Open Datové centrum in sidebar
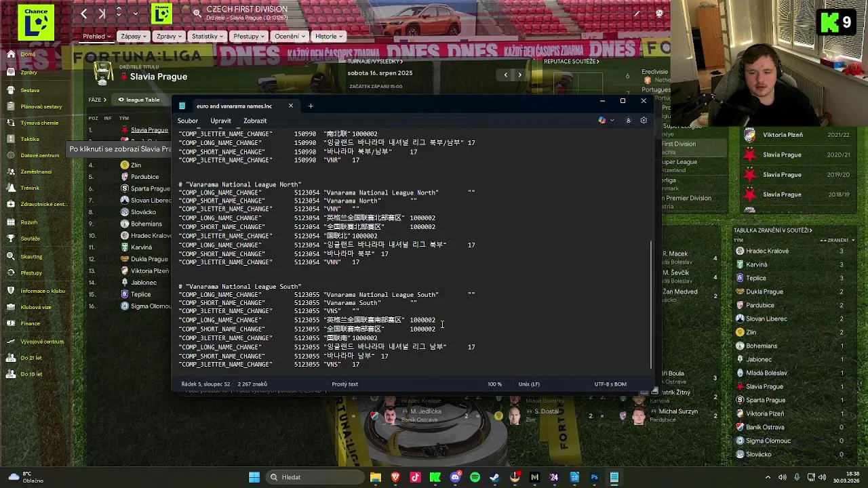This screenshot has width=868, height=488. point(39,155)
